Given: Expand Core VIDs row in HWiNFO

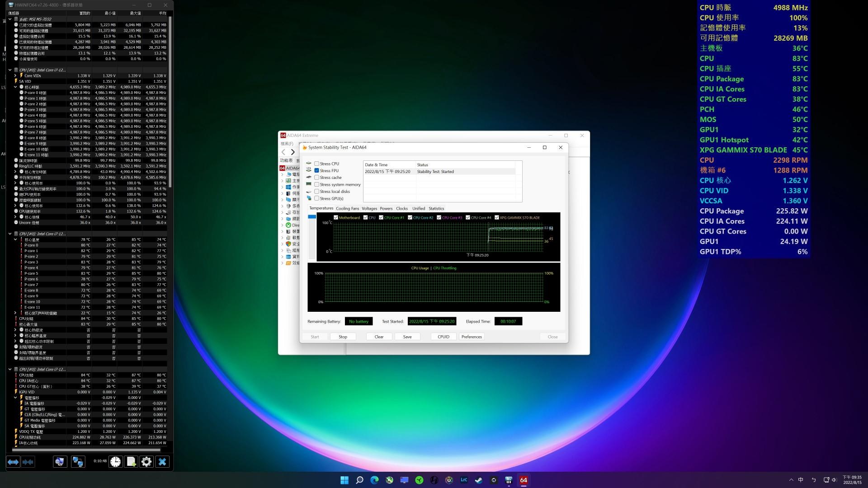Looking at the screenshot, I should pos(15,76).
